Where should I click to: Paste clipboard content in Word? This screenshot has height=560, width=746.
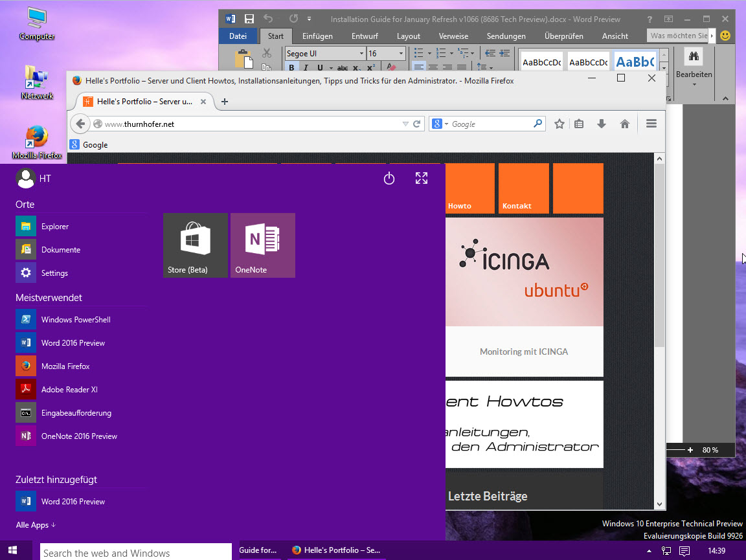(245, 60)
